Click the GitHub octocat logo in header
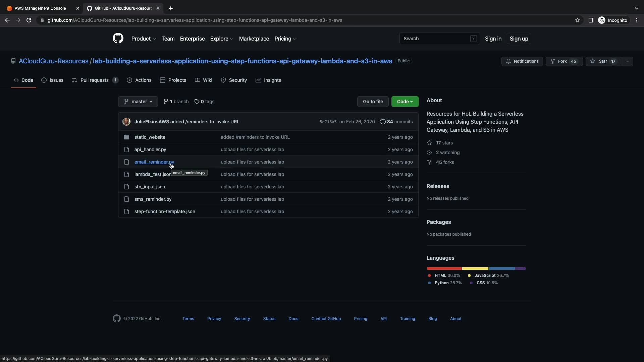Image resolution: width=644 pixels, height=362 pixels. coord(118,39)
